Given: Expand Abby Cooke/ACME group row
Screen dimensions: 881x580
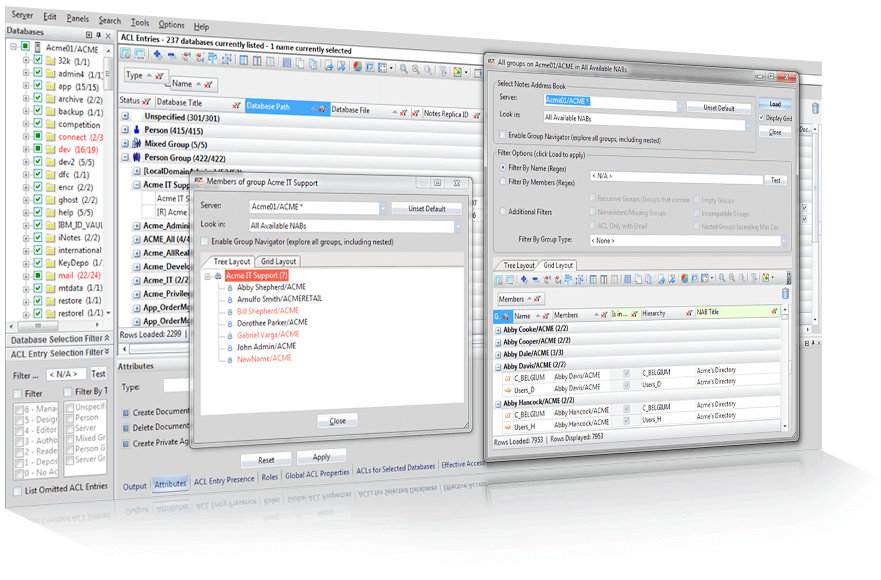Looking at the screenshot, I should (x=498, y=329).
